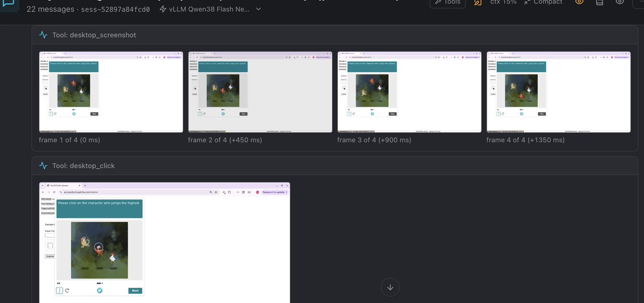Screen dimensions: 644x303
Task: Click the chat bubble icon at the top left
Action: tap(9, 3)
